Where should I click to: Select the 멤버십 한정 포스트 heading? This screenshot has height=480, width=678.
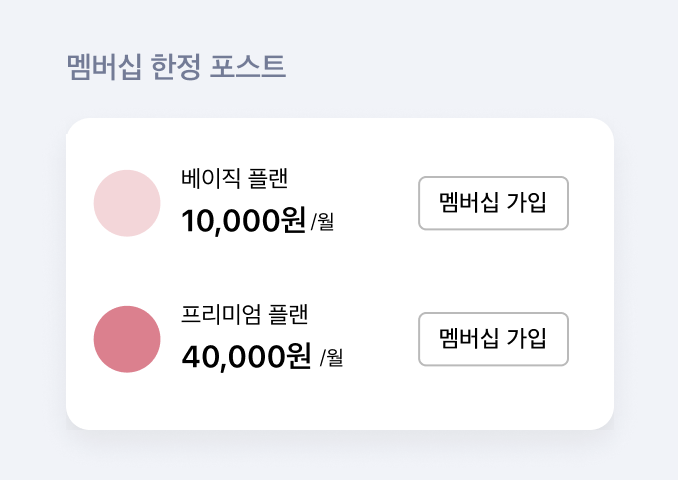(x=176, y=67)
